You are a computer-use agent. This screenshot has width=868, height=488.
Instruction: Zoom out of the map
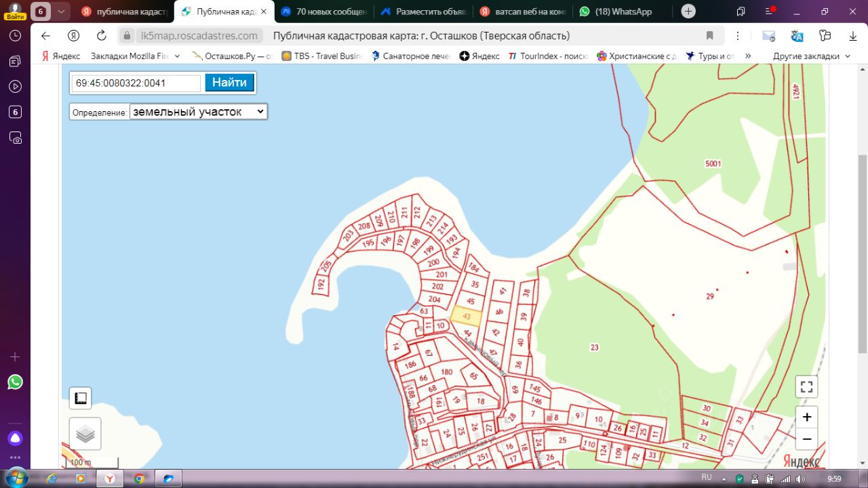(806, 439)
